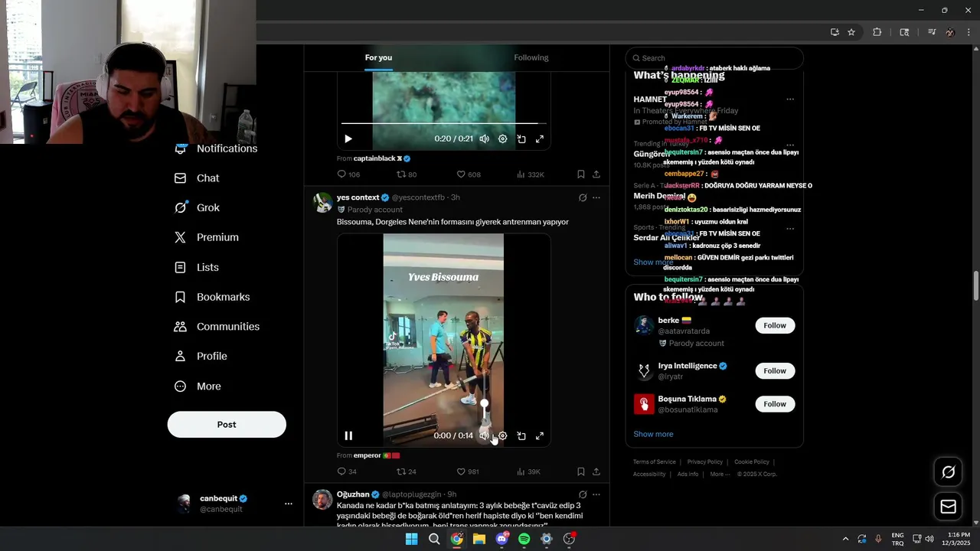Open picture-in-picture on captainblack video
Viewport: 980px width, 551px height.
coord(521,139)
